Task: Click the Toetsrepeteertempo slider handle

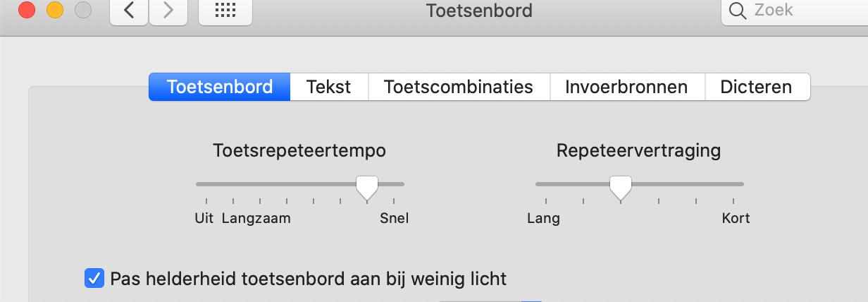Action: 367,186
